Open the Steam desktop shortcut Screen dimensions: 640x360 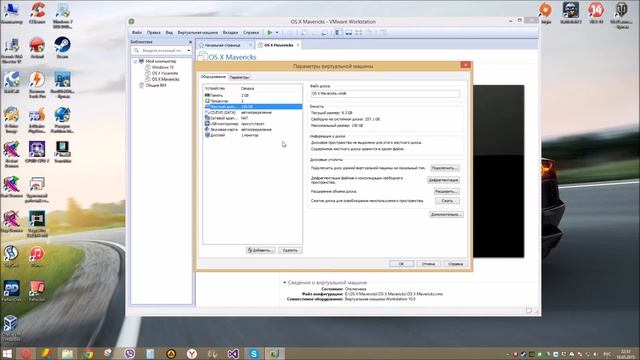pos(62,48)
